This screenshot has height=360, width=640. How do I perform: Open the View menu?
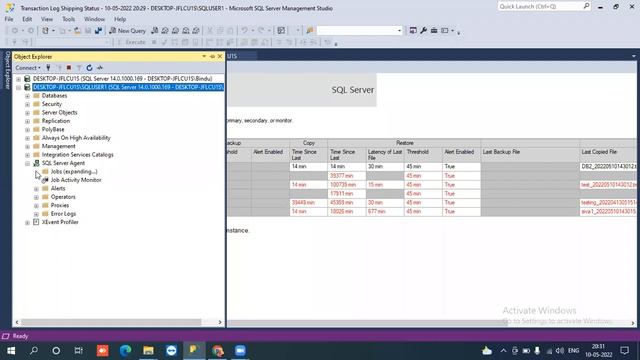[47, 19]
